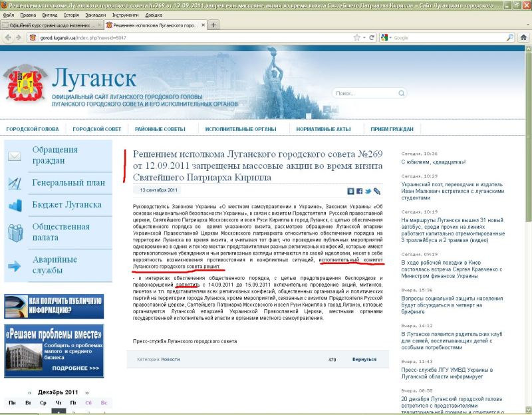532x415 pixels.
Task: Click the Вернуться link below the article
Action: click(364, 359)
